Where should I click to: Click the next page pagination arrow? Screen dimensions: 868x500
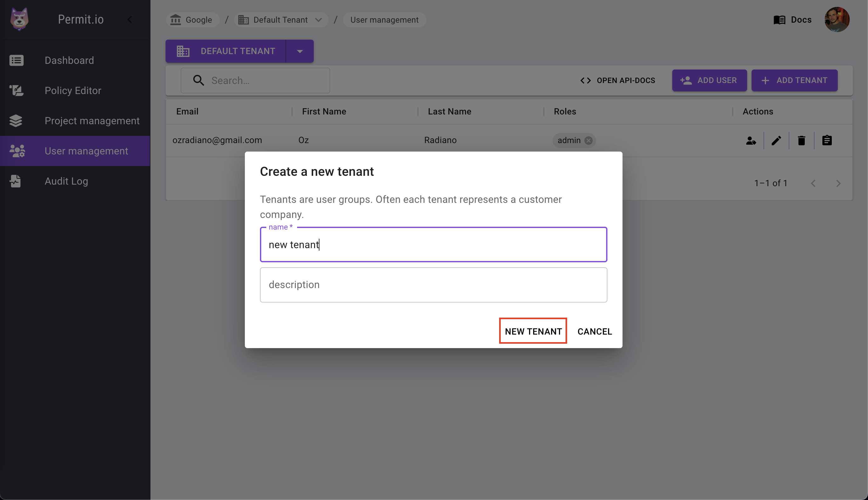point(838,183)
